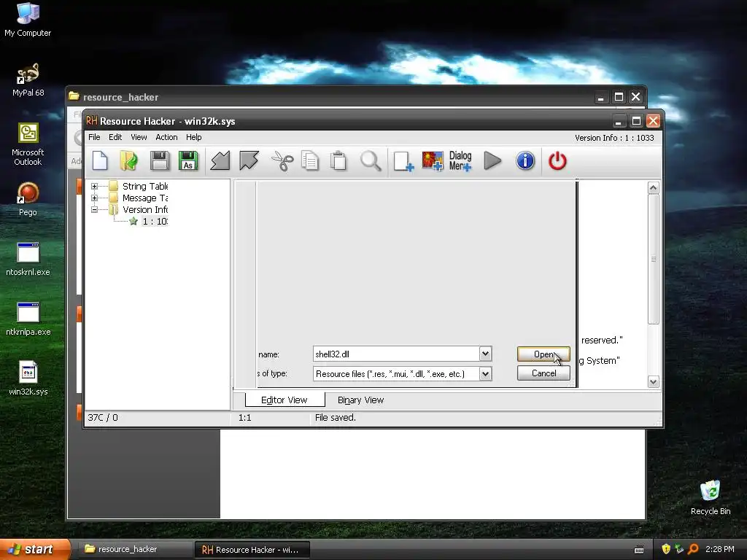Select the Version Info tree item
The height and width of the screenshot is (560, 747).
(x=145, y=209)
